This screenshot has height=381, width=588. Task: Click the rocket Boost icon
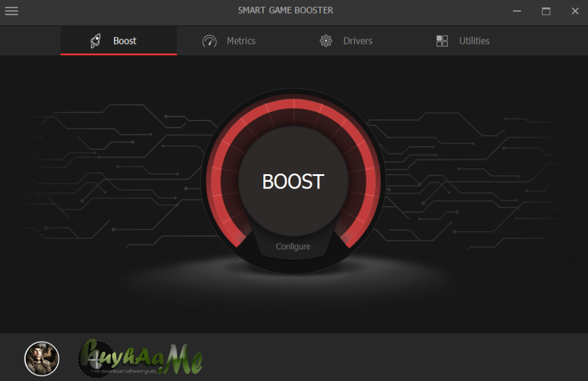(x=96, y=41)
